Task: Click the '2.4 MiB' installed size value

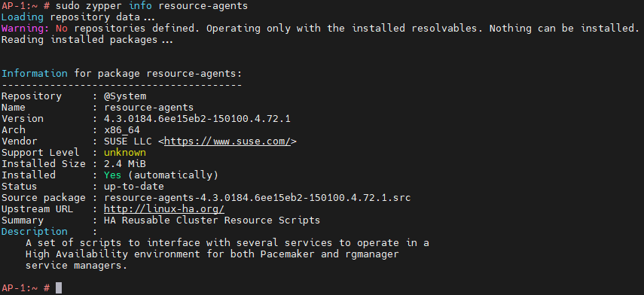Action: 125,164
